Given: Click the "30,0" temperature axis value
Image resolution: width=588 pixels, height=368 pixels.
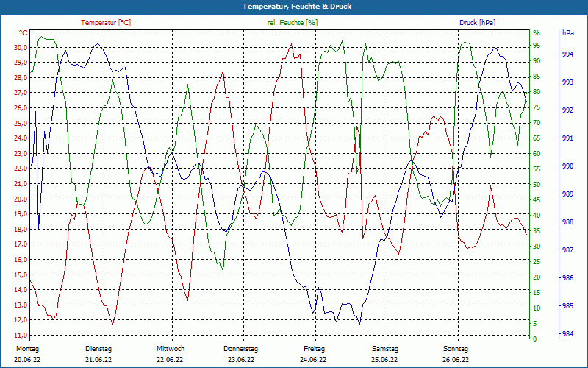Looking at the screenshot, I should click(x=21, y=47).
